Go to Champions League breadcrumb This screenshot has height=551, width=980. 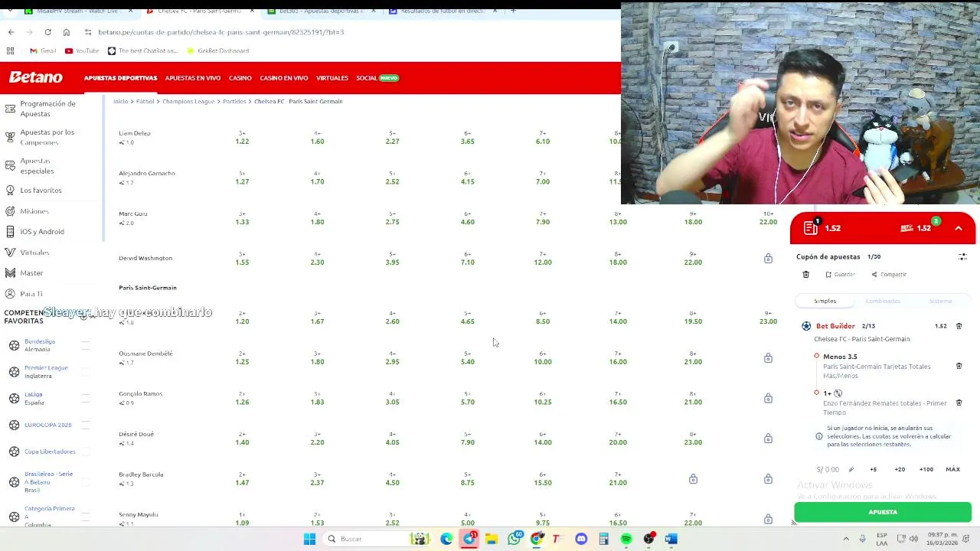tap(188, 101)
